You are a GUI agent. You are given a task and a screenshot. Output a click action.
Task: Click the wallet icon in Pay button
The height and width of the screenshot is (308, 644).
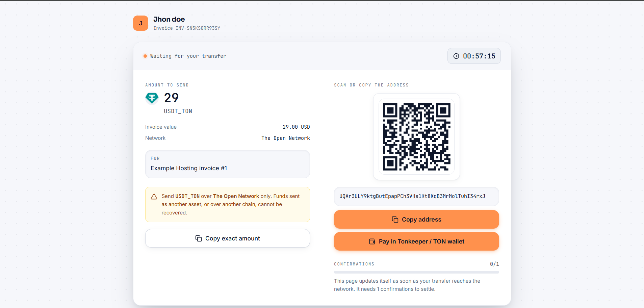tap(372, 241)
